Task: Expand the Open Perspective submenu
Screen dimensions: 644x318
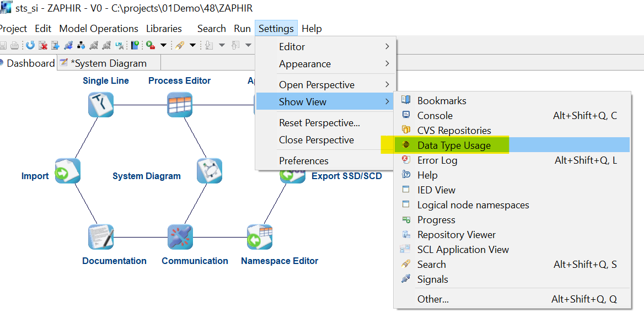Action: [325, 85]
